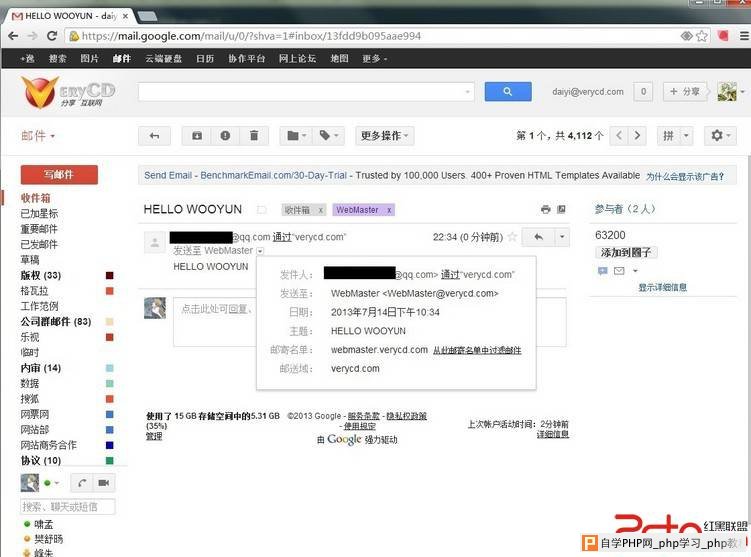Viewport: 751px width, 557px height.
Task: Toggle the importance marker next to the subject
Action: click(x=262, y=210)
